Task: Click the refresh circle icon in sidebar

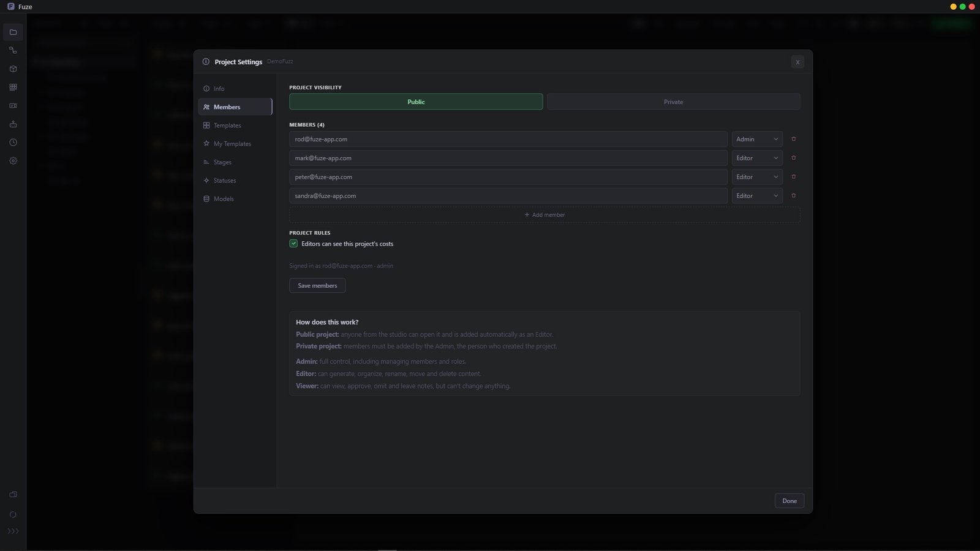Action: [x=13, y=514]
